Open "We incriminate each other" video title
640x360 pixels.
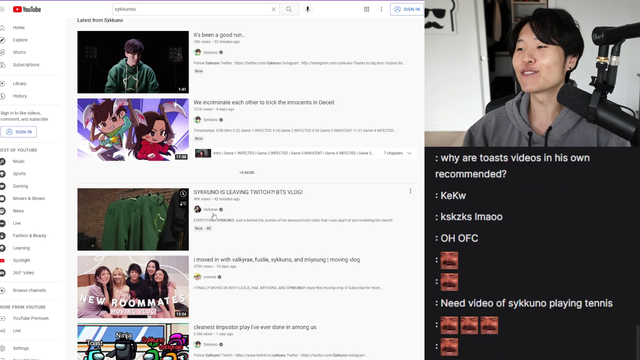[x=264, y=102]
